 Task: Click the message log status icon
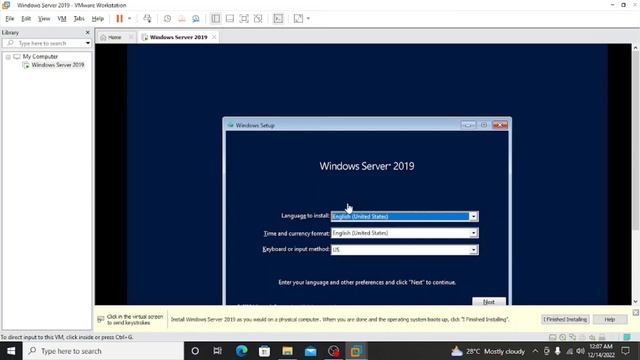(x=627, y=337)
